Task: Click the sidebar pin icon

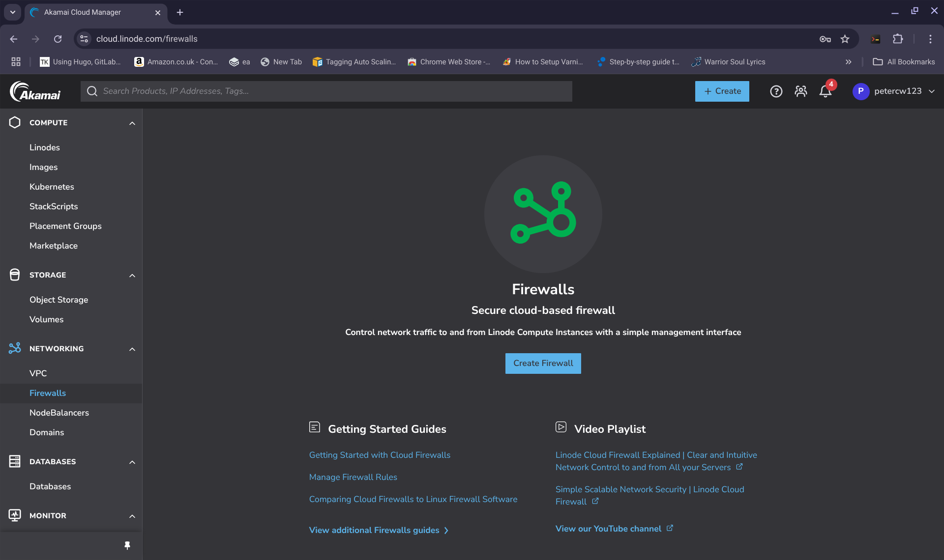Action: click(127, 545)
